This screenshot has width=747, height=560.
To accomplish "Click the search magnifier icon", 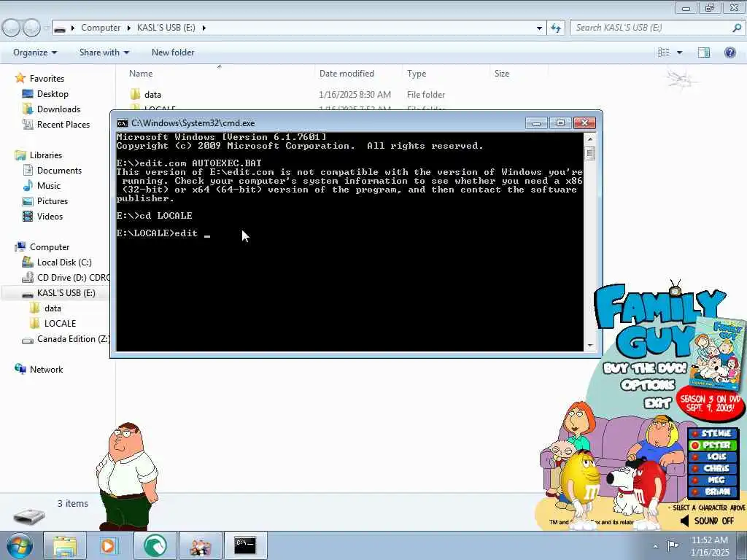I will [x=737, y=28].
